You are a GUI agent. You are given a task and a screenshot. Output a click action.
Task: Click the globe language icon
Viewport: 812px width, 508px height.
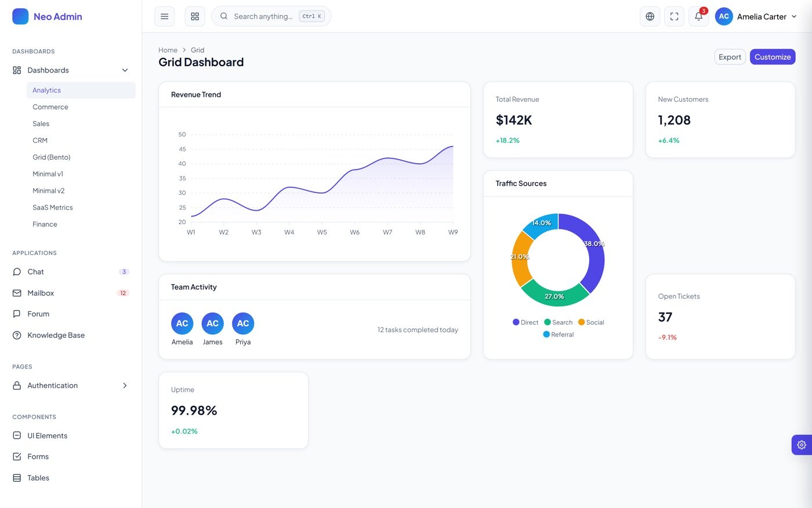(650, 16)
